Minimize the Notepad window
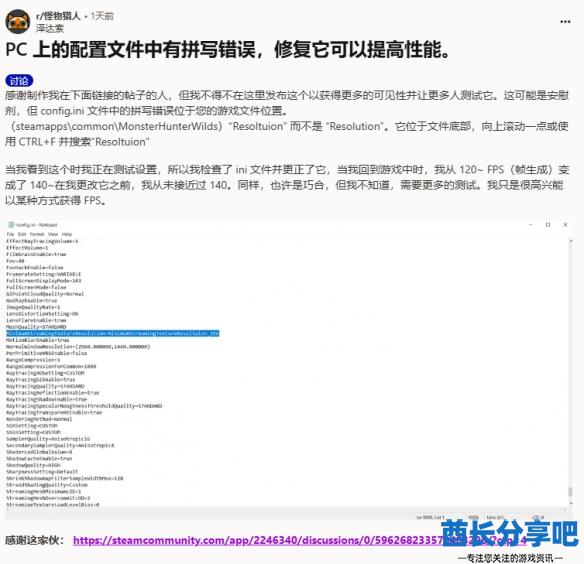584x564 pixels. [531, 225]
